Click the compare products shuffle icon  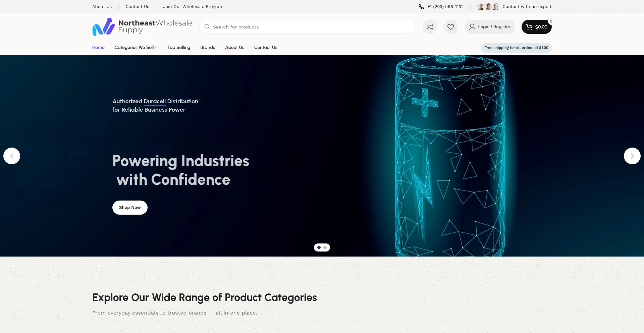pos(430,27)
